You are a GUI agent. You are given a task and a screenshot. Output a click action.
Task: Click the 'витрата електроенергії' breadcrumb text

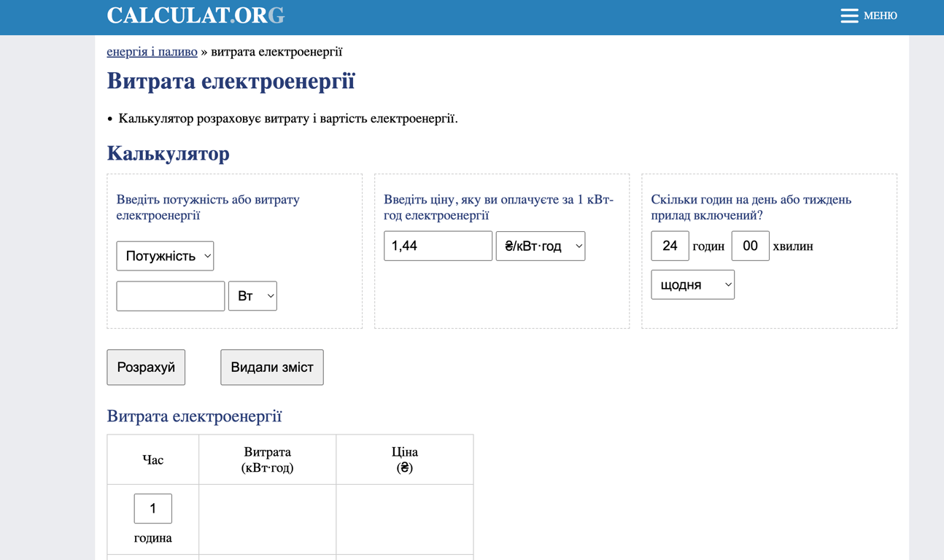(x=276, y=52)
